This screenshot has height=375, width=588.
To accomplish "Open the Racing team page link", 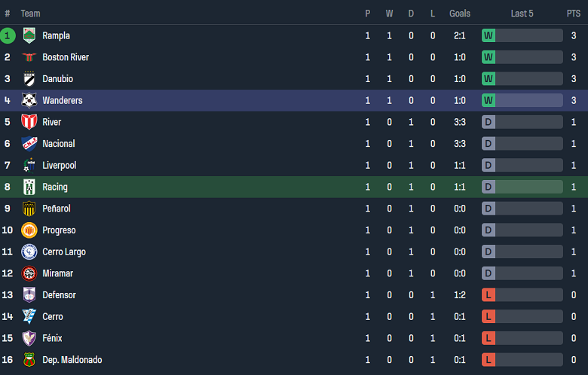I will pos(55,187).
